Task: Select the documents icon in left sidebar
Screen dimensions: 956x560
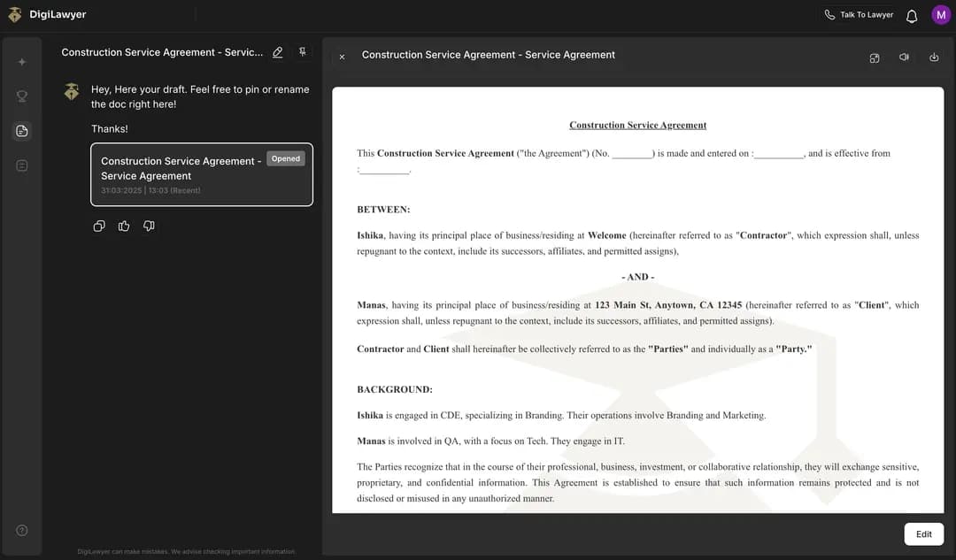Action: pos(22,131)
